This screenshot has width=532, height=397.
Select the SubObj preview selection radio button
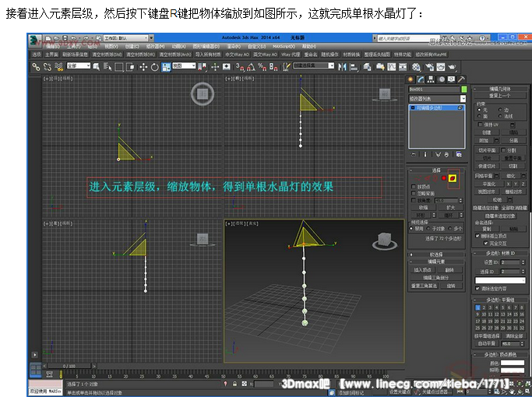pyautogui.click(x=429, y=229)
